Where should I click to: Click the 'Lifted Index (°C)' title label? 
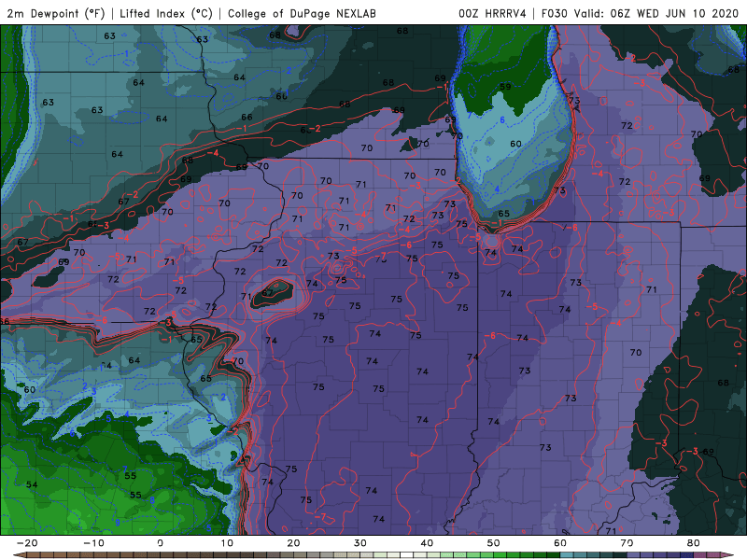[x=166, y=13]
